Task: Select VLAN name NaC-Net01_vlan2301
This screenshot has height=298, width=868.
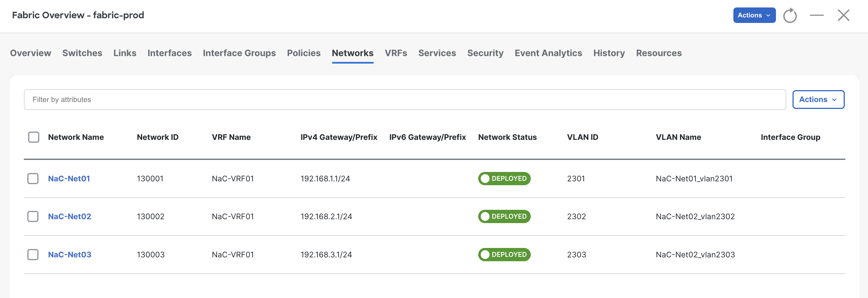Action: tap(694, 179)
